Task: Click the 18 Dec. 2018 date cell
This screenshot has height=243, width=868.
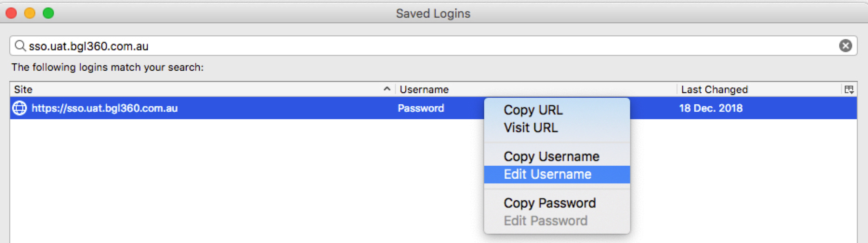Action: point(711,108)
